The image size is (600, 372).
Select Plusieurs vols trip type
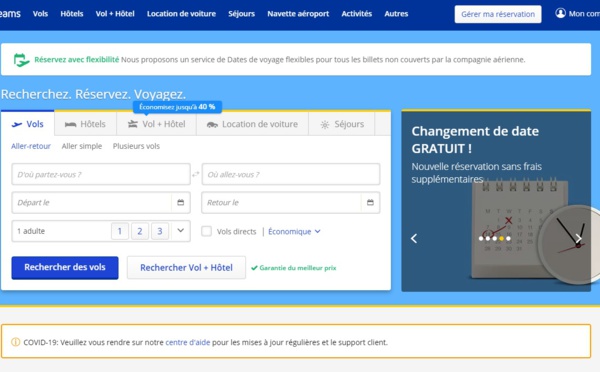tap(136, 146)
